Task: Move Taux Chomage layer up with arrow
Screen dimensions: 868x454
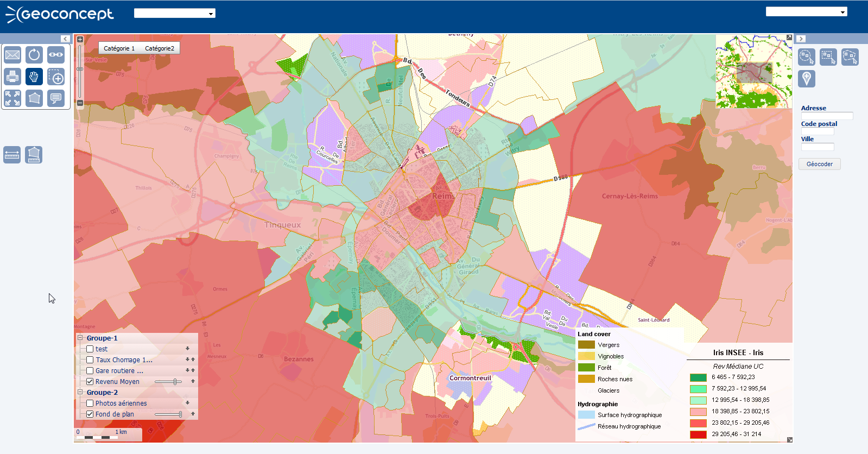Action: [x=193, y=360]
